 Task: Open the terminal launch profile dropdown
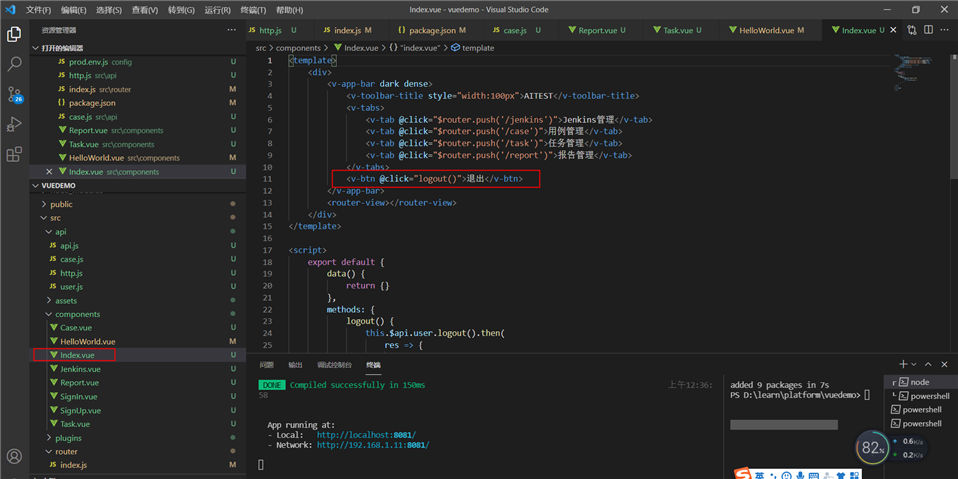(914, 364)
